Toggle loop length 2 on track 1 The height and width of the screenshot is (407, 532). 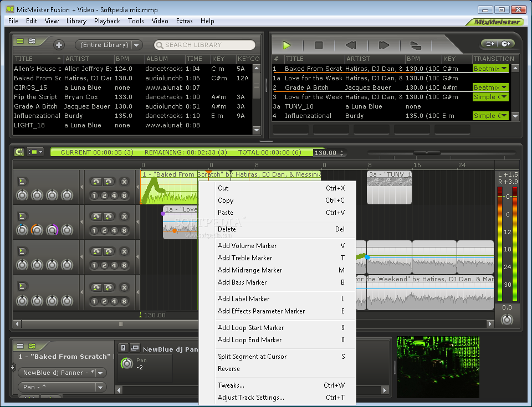click(x=105, y=195)
